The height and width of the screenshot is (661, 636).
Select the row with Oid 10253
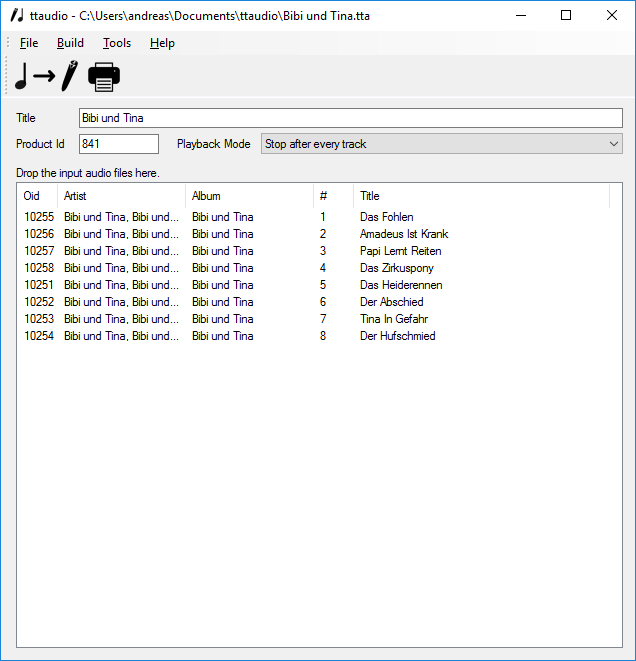pos(314,319)
